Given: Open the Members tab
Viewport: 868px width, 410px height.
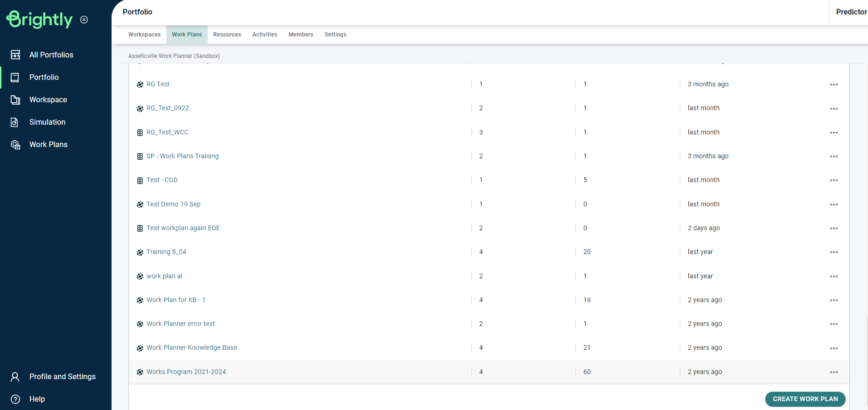Looking at the screenshot, I should point(301,35).
